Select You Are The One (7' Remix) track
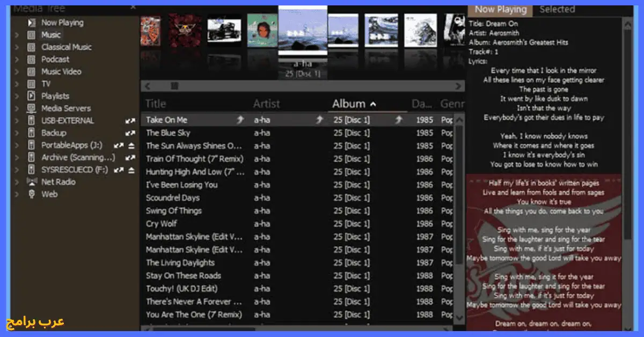 [194, 315]
